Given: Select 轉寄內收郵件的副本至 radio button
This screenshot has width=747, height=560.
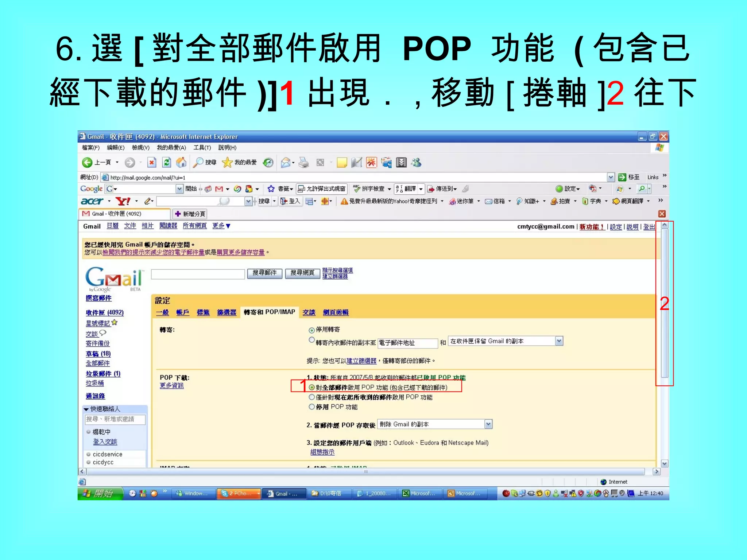Looking at the screenshot, I should 311,340.
